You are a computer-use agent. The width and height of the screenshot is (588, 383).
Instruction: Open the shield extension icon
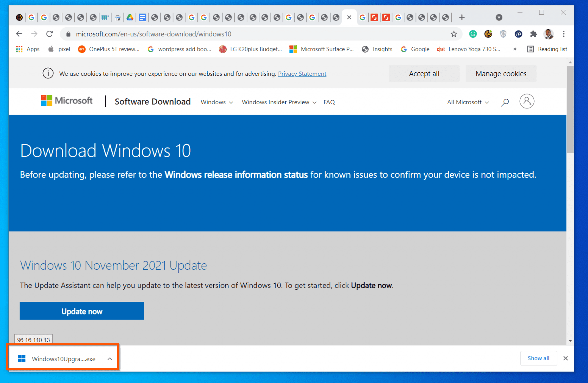click(503, 34)
